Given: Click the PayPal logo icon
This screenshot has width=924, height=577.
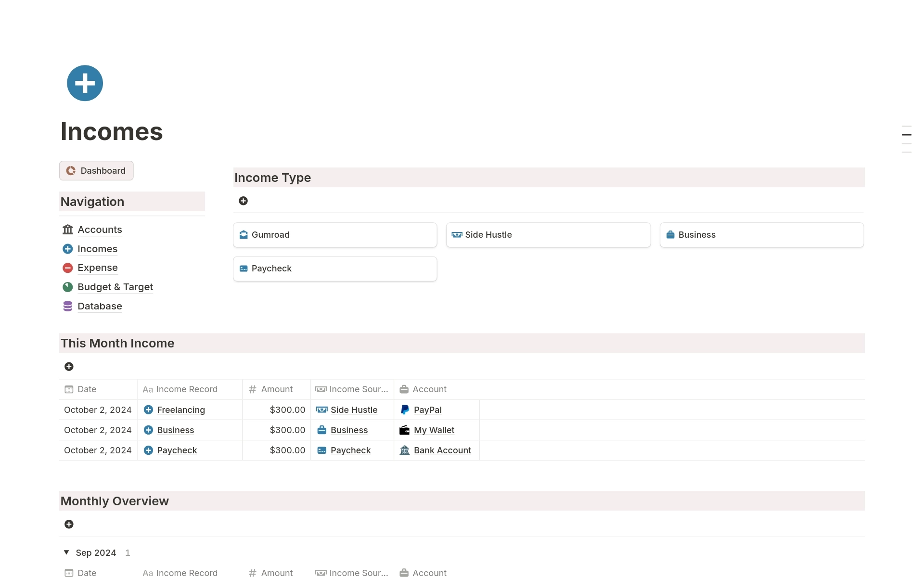Looking at the screenshot, I should (x=405, y=410).
